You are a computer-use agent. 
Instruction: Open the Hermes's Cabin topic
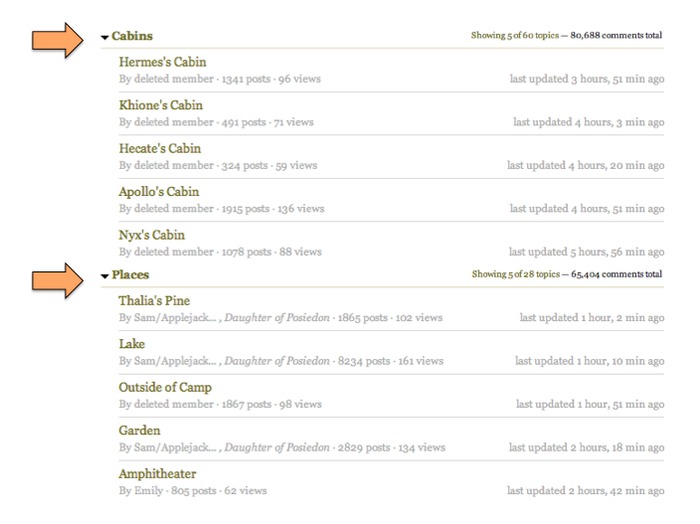point(162,62)
